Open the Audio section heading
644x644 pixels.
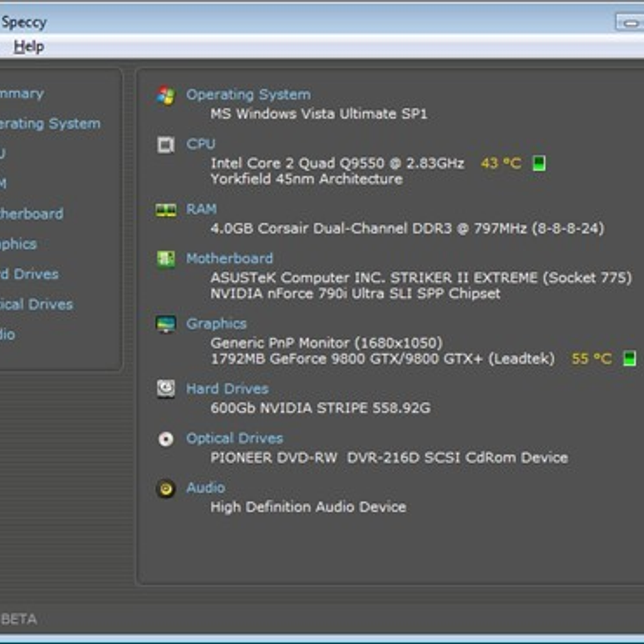click(206, 487)
